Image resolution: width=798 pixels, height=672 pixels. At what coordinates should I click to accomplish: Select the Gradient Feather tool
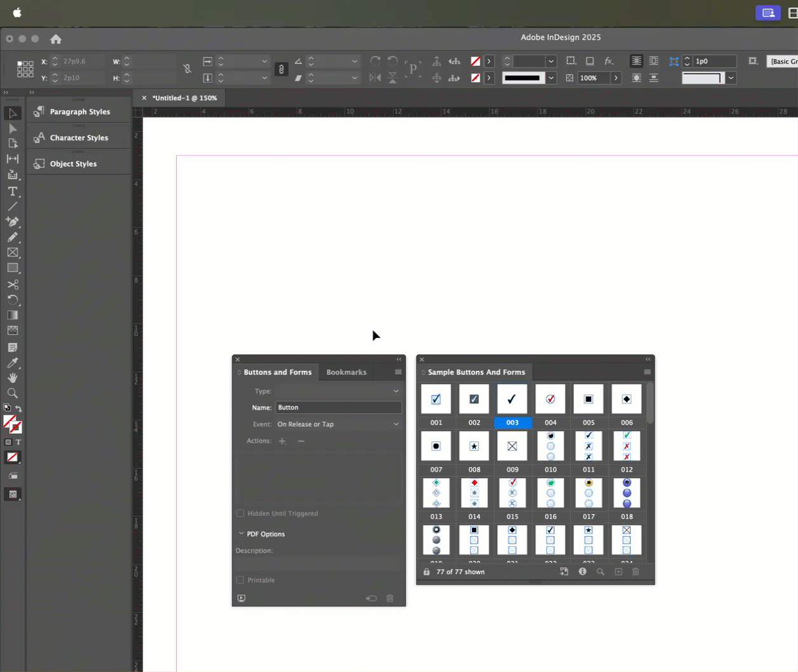13,330
